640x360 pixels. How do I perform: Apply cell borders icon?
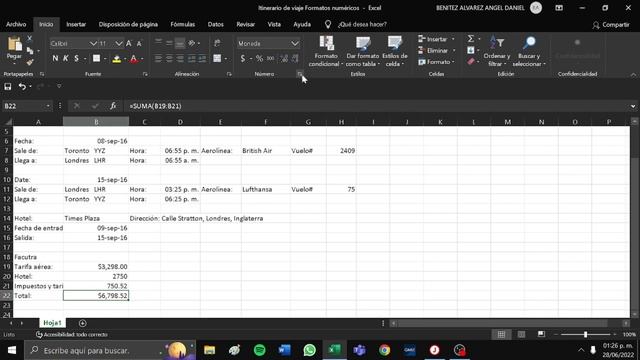click(96, 59)
